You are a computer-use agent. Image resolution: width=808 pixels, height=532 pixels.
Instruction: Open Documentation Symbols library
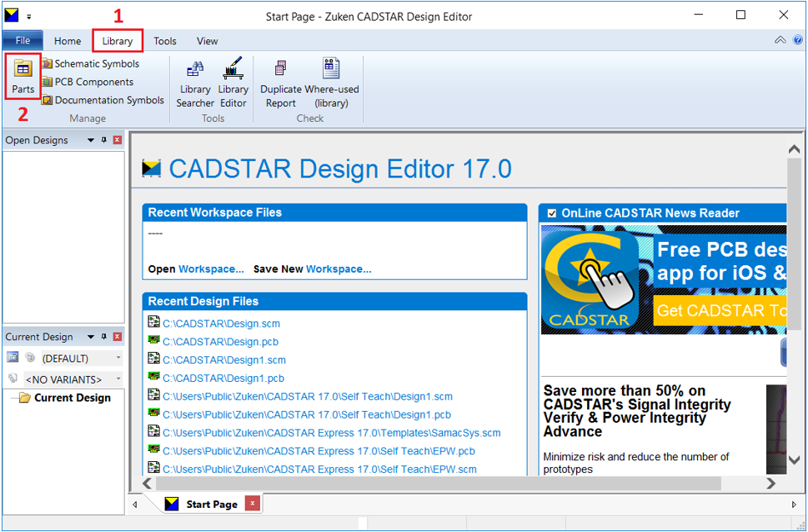[103, 100]
